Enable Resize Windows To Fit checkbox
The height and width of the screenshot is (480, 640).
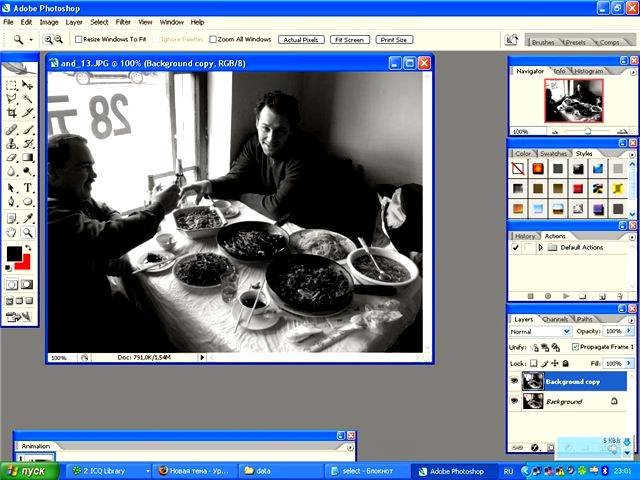[79, 39]
